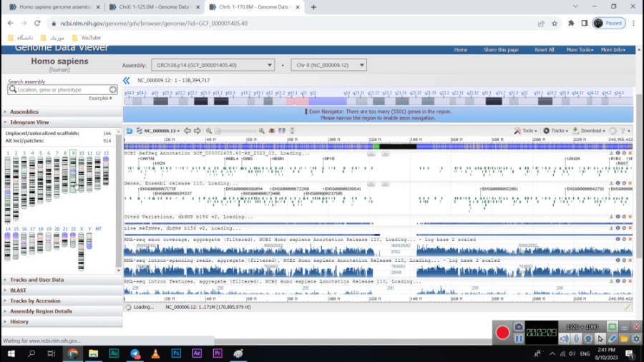Collapse the Ideogram View section
The width and height of the screenshot is (644, 362).
coord(29,122)
